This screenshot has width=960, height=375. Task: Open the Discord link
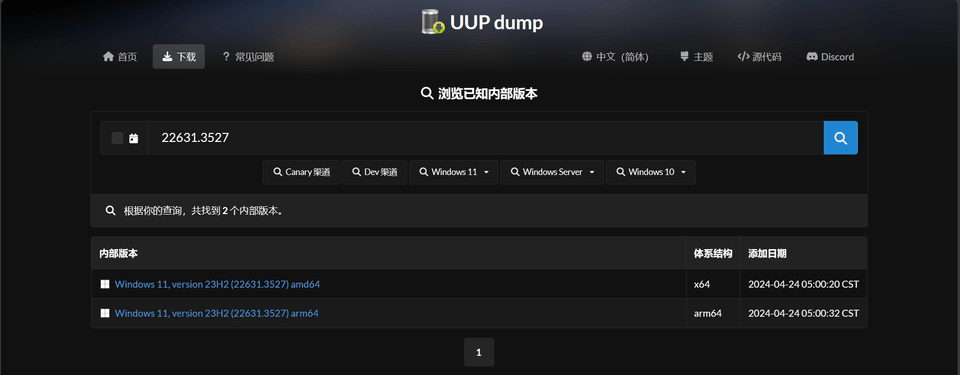click(x=830, y=57)
